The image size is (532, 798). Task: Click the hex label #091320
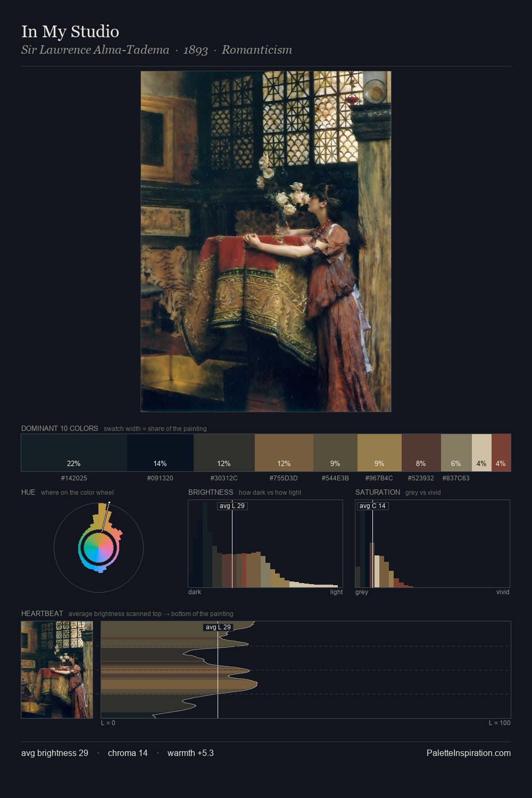160,478
